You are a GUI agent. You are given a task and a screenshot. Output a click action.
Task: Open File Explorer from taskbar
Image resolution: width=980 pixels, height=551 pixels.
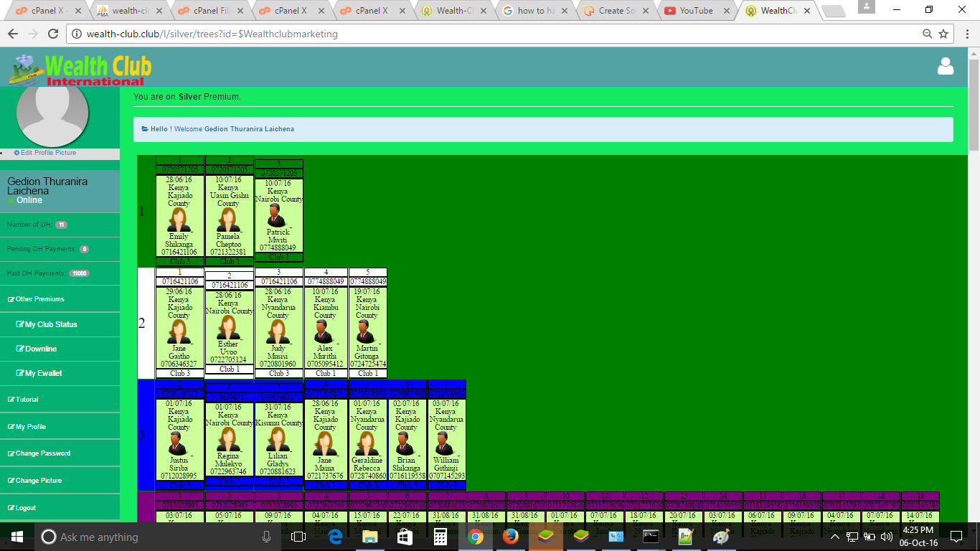pyautogui.click(x=369, y=536)
